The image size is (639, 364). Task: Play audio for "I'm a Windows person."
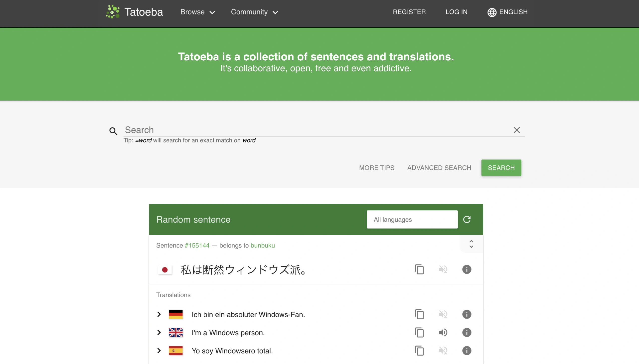[443, 333]
